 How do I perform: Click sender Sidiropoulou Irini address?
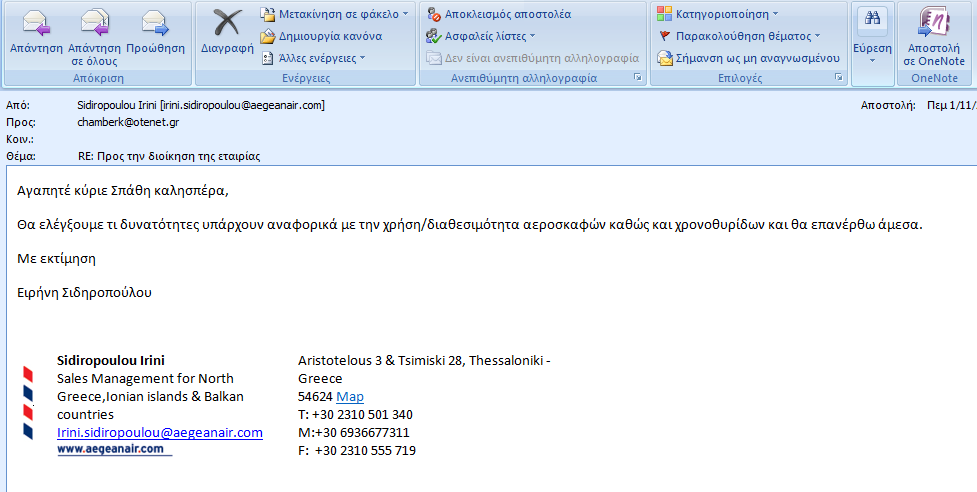tap(201, 105)
